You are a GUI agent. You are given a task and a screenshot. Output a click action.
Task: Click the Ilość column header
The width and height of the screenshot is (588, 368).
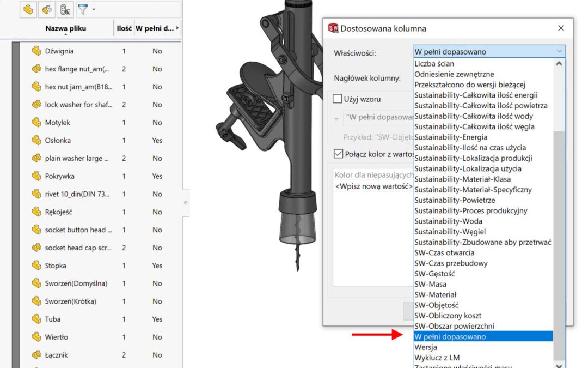(x=124, y=28)
